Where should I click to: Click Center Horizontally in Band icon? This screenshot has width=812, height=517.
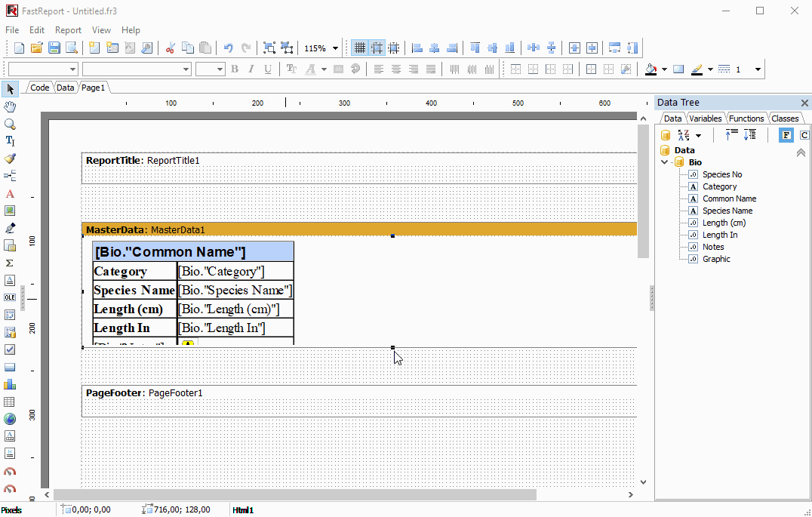[x=574, y=48]
